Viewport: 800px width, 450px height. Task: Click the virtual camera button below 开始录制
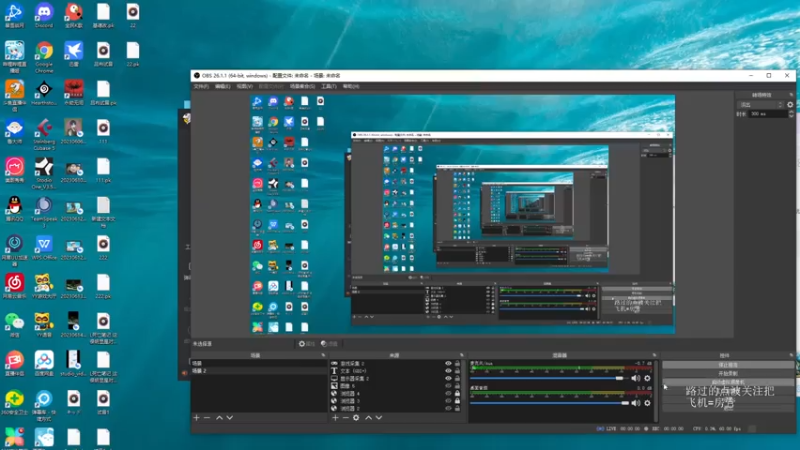click(728, 382)
